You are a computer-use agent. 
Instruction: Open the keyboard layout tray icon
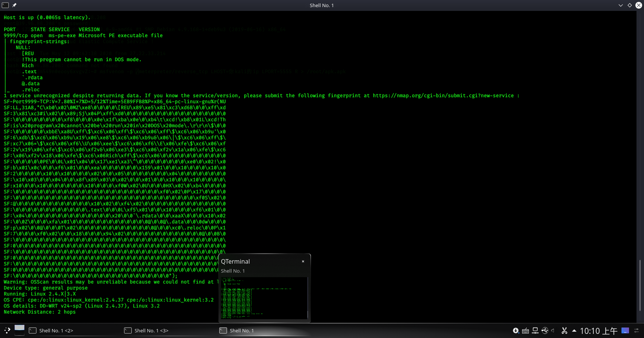pyautogui.click(x=525, y=330)
